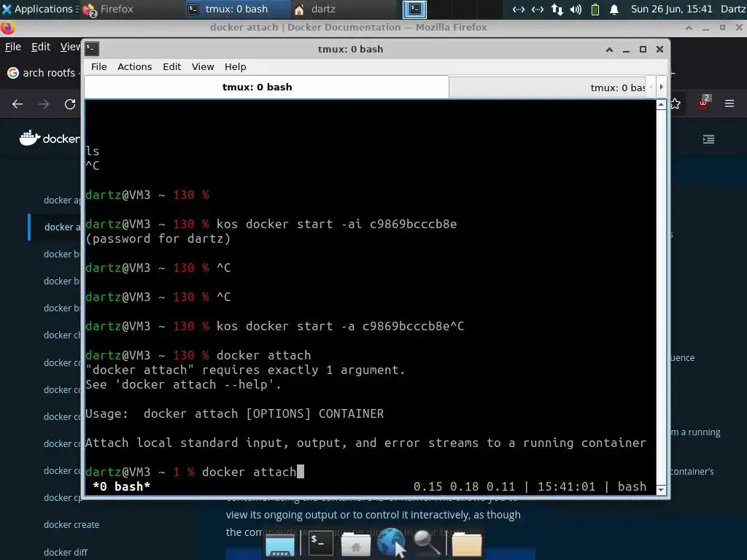Shade the terminal window with the up-arrow button
The height and width of the screenshot is (560, 747).
coord(609,49)
